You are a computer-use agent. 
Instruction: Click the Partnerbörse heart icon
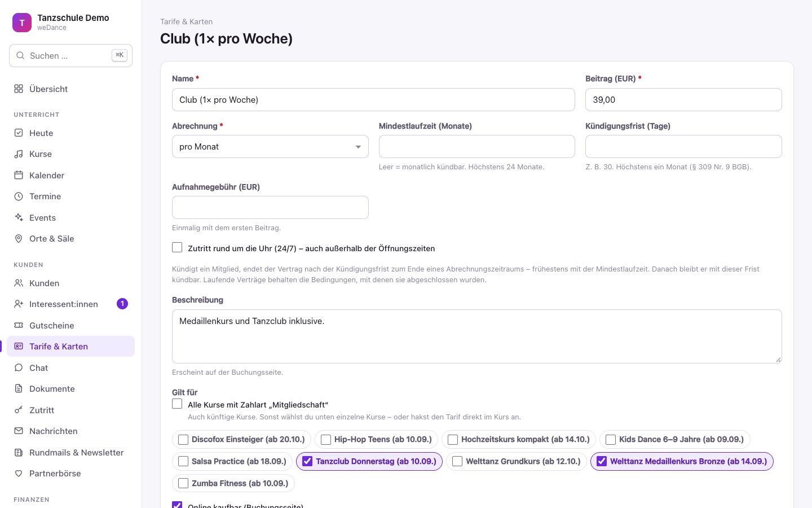pyautogui.click(x=19, y=474)
